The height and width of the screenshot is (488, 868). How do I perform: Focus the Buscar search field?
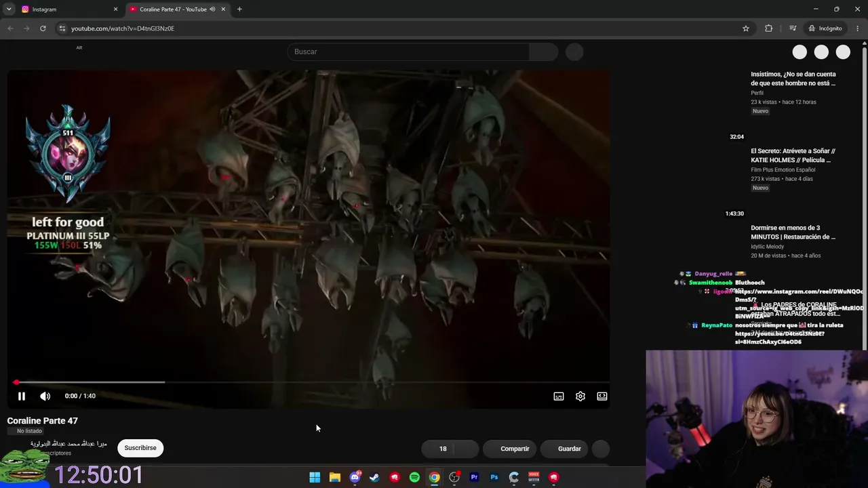408,52
